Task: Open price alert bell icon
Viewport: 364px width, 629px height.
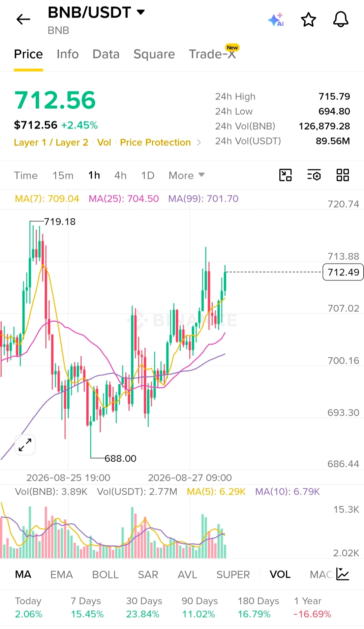Action: point(341,19)
